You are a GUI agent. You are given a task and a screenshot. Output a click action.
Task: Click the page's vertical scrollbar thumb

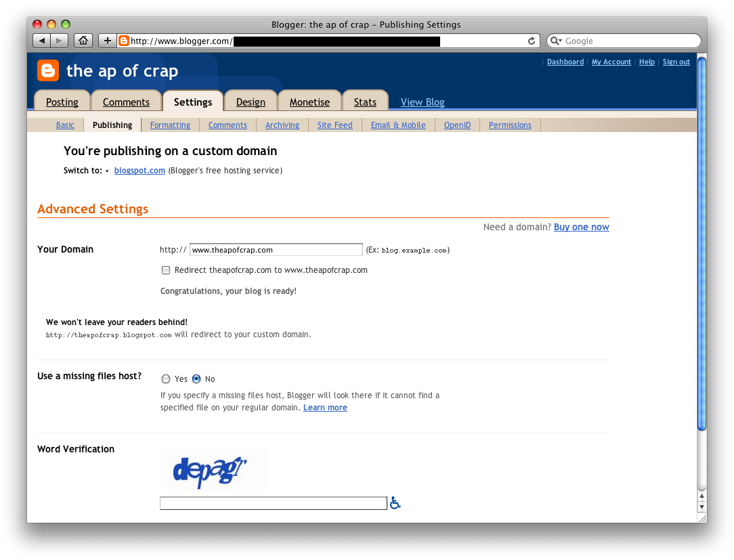click(701, 244)
